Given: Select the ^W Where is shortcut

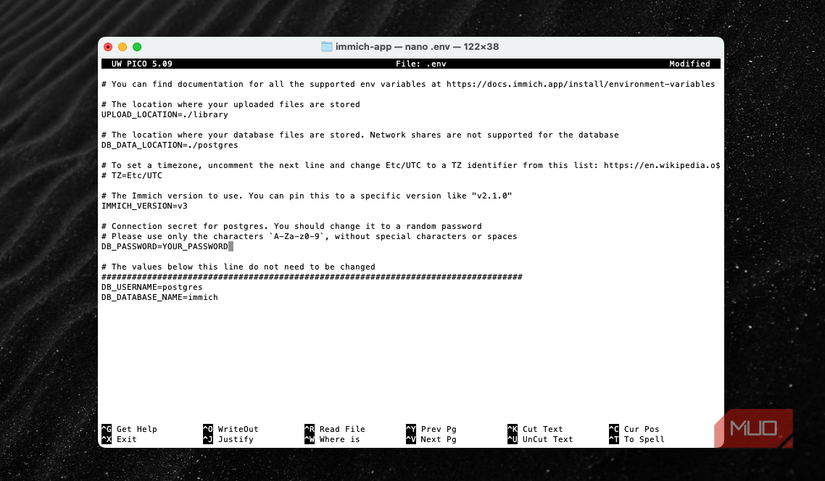Looking at the screenshot, I should click(332, 439).
